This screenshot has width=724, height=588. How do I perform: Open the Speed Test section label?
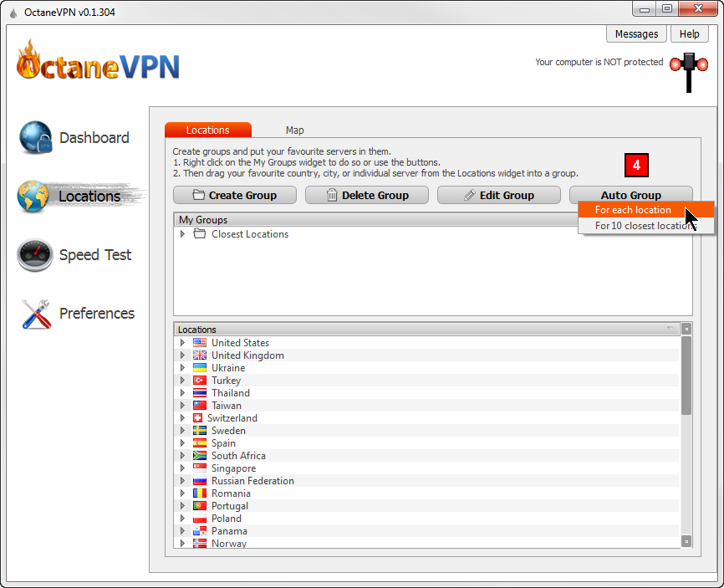95,255
